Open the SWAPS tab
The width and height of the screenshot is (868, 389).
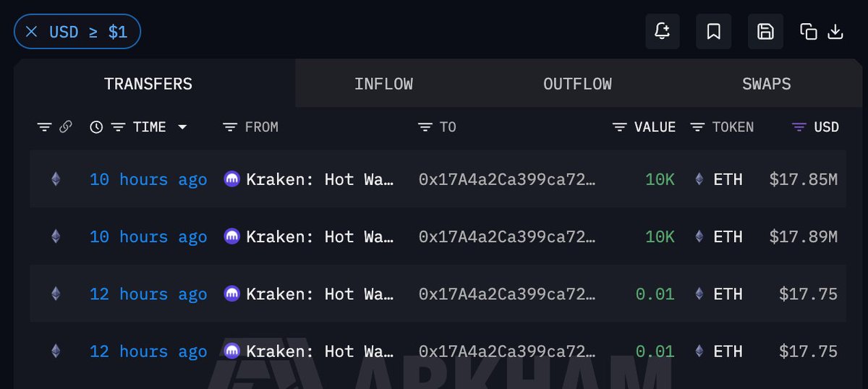point(766,84)
